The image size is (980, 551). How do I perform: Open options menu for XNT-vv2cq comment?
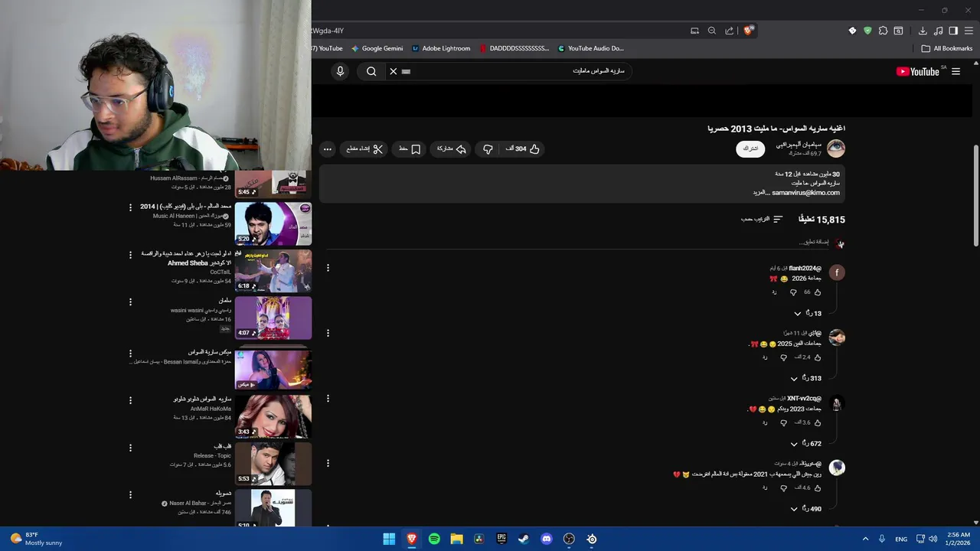[328, 399]
